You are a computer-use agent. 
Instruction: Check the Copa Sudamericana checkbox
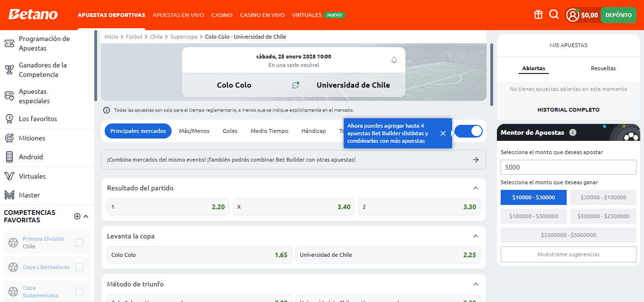click(x=79, y=292)
